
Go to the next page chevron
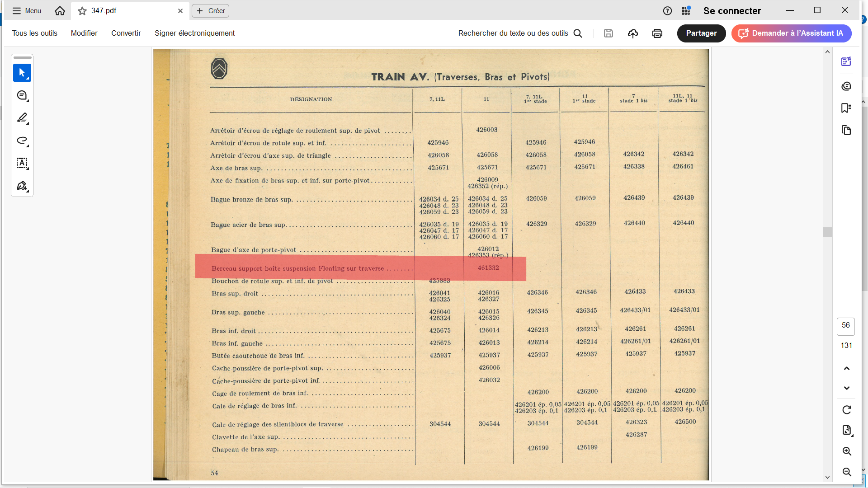[x=846, y=388]
